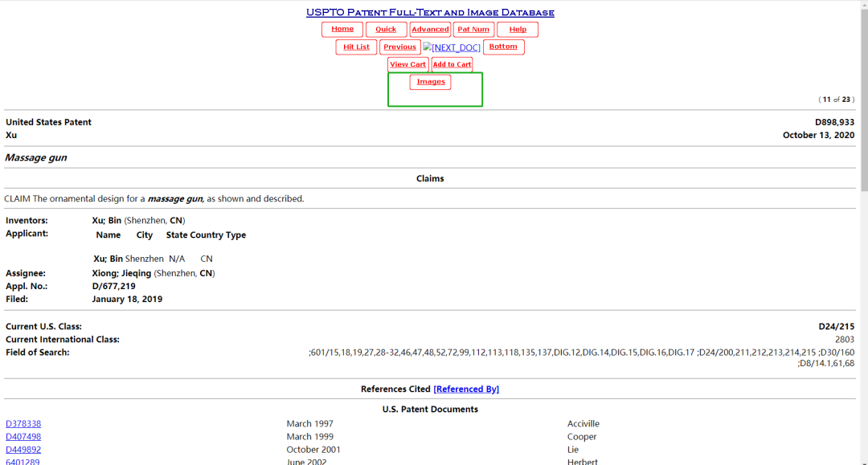This screenshot has height=465, width=868.
Task: Open the Advanced search button
Action: (430, 29)
